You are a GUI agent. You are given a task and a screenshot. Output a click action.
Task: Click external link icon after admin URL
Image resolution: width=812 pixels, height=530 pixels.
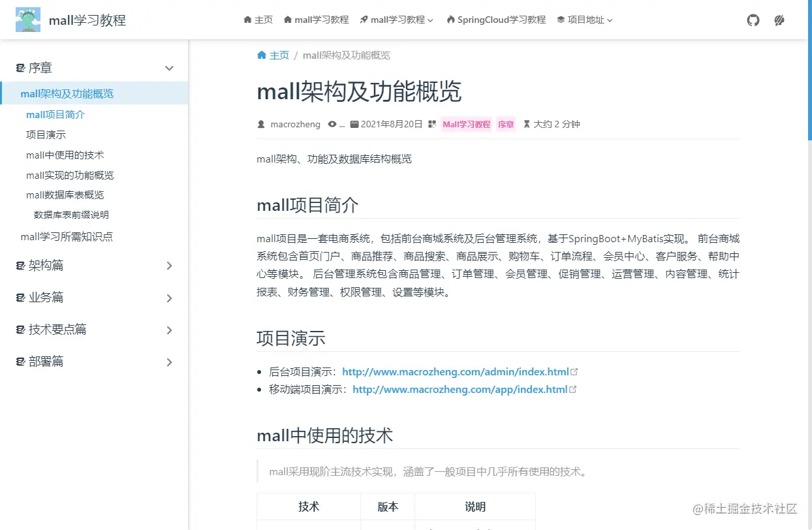(x=574, y=372)
